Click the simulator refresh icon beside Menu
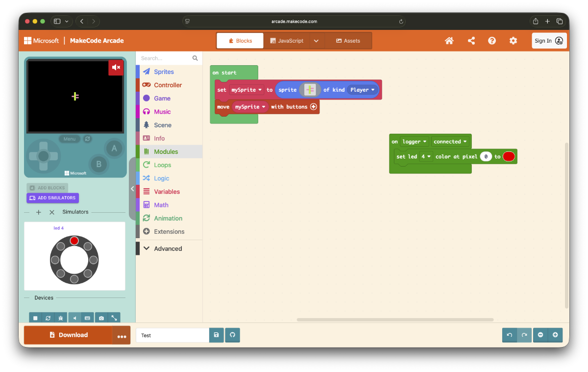 point(87,139)
